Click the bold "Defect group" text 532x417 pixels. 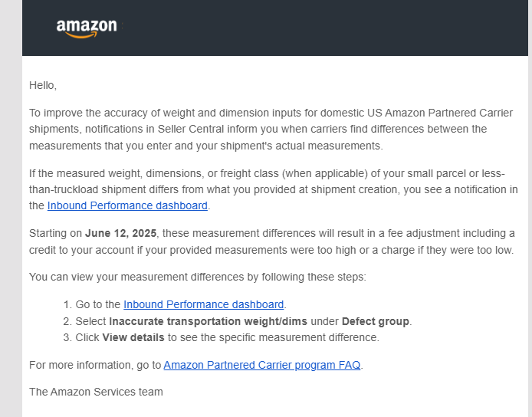tap(376, 321)
